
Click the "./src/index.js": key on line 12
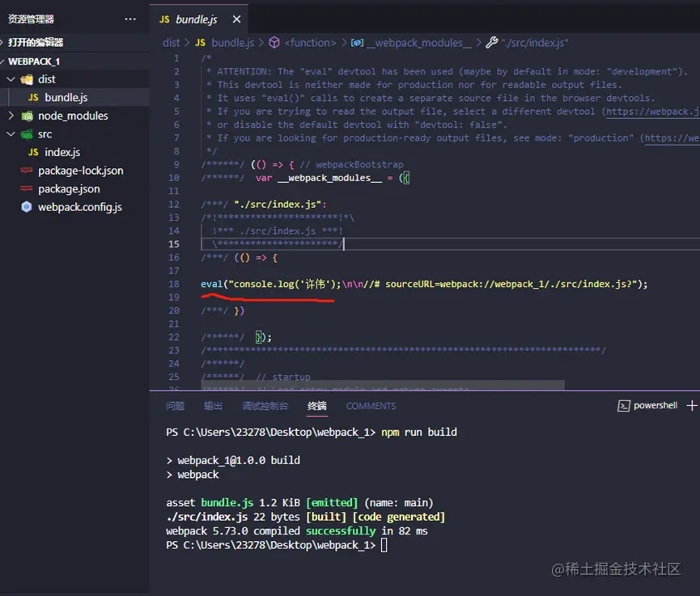click(x=280, y=205)
